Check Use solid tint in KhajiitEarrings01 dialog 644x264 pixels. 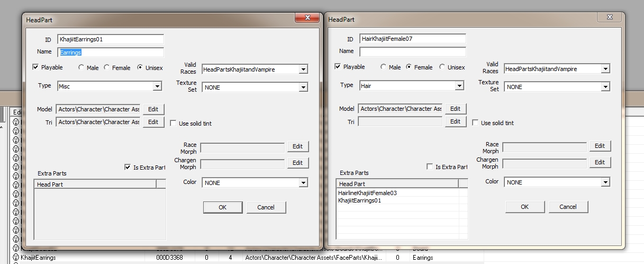(x=173, y=124)
